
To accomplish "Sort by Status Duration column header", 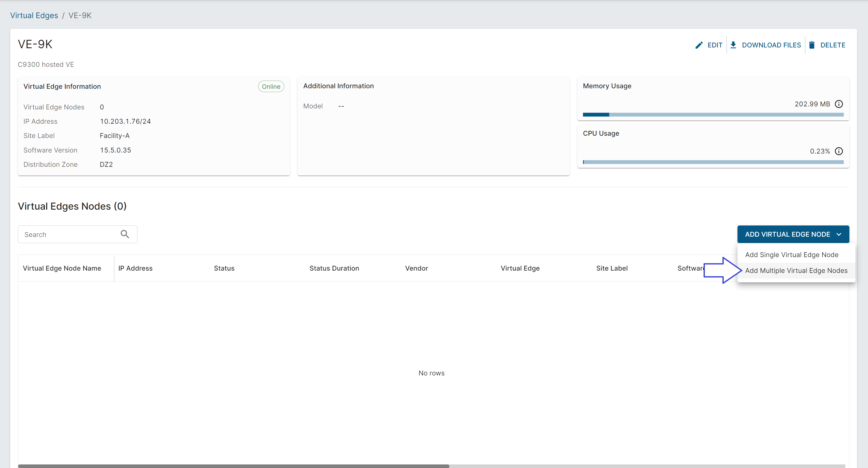I will 334,268.
